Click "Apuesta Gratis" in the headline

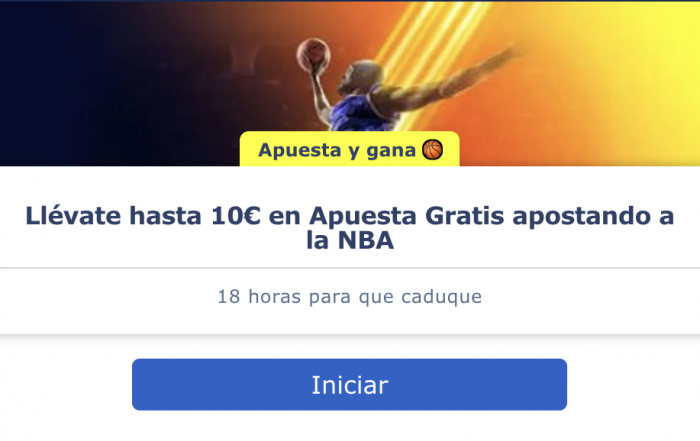(x=407, y=216)
